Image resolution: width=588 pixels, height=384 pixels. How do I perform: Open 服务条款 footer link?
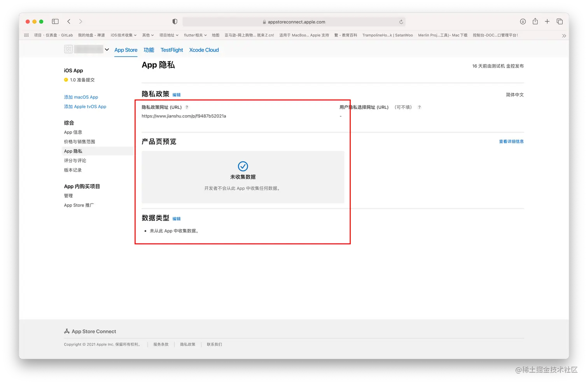coord(161,344)
